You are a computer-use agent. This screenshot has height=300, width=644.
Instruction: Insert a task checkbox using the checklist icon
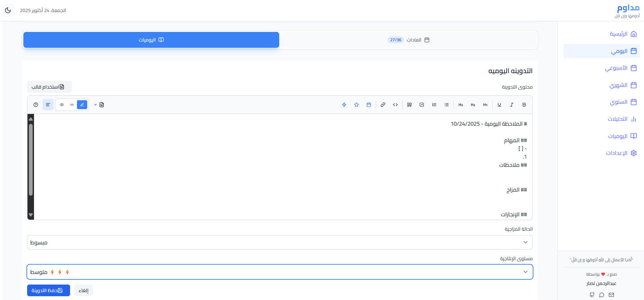point(422,105)
